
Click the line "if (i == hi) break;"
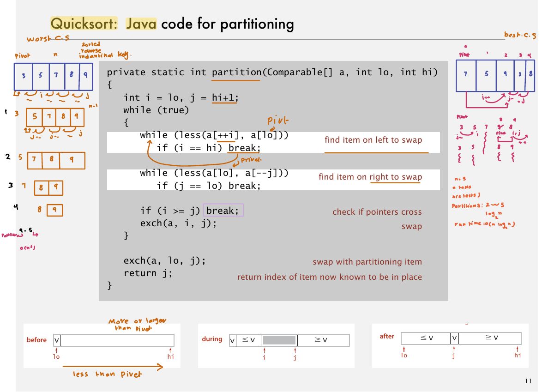pyautogui.click(x=209, y=148)
